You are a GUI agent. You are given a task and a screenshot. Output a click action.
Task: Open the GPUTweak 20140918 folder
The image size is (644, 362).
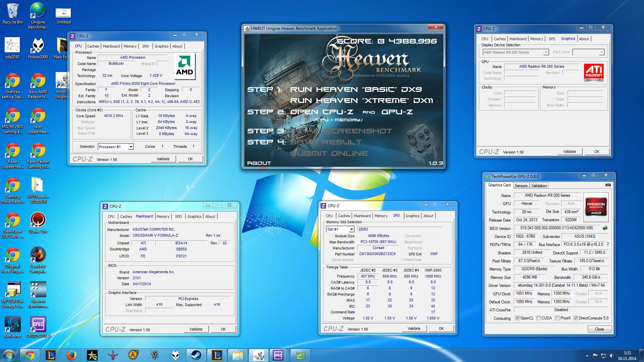pyautogui.click(x=38, y=190)
